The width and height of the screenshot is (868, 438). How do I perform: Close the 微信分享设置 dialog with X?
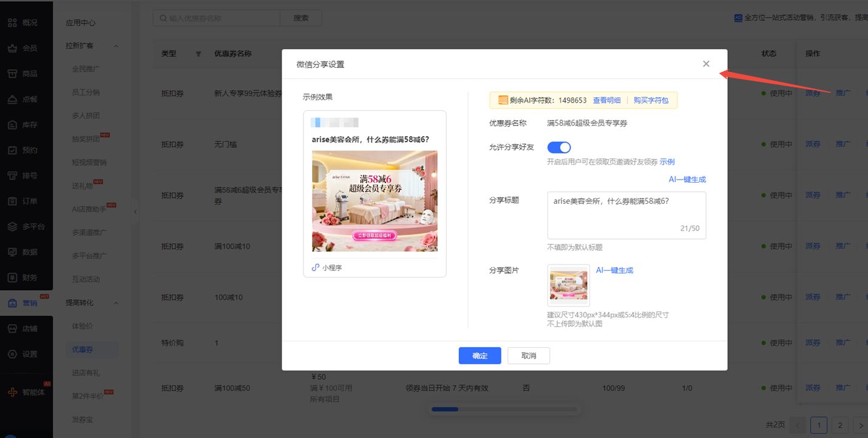[706, 64]
